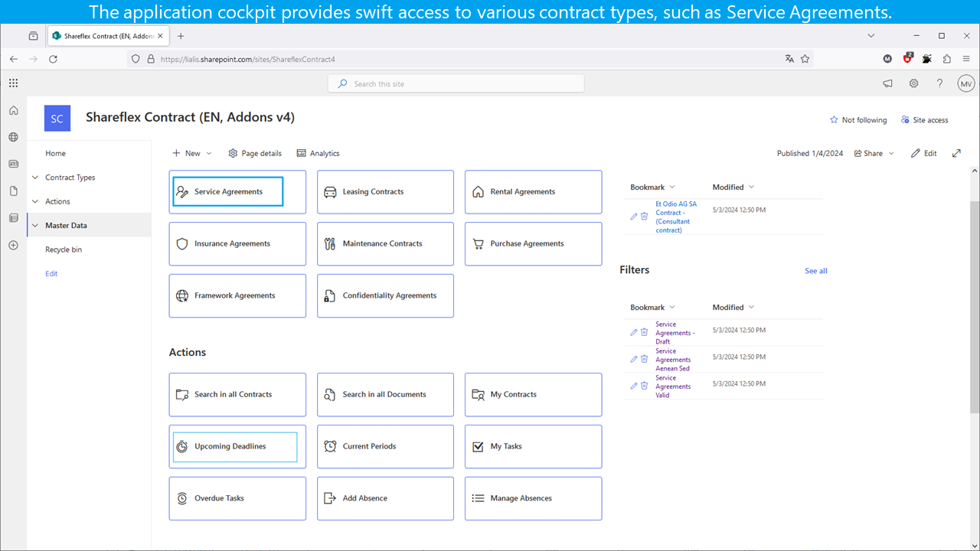Click Edit link in the site navigation
The width and height of the screenshot is (980, 551).
pyautogui.click(x=51, y=273)
